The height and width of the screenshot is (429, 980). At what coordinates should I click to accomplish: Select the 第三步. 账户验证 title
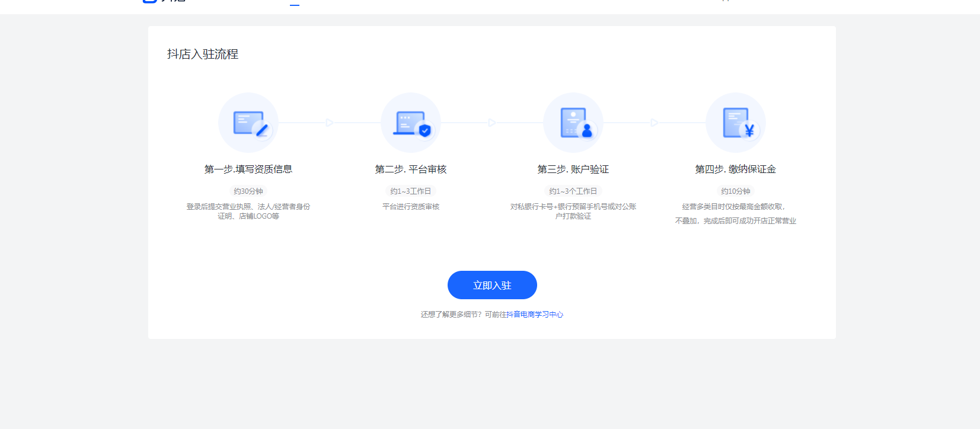click(x=573, y=169)
